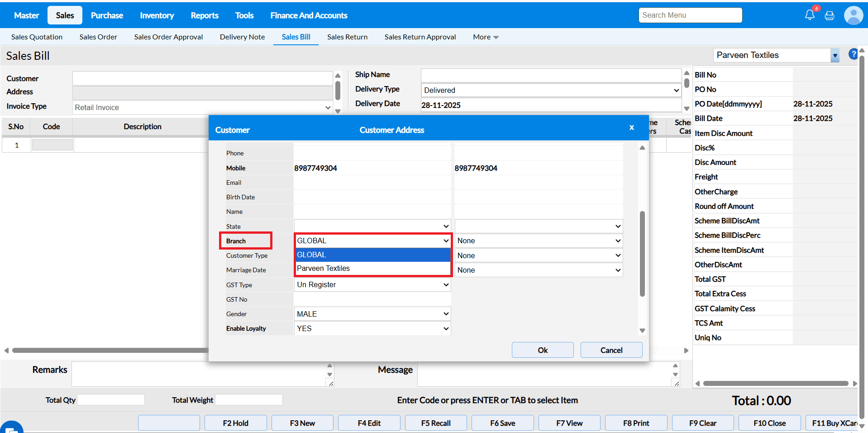Open the user profile avatar
868x433 pixels.
pyautogui.click(x=853, y=15)
